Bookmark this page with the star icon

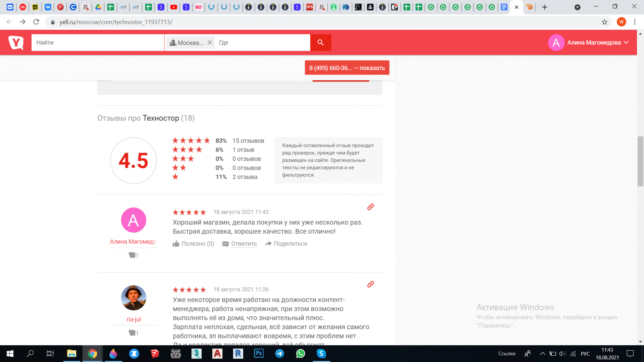pyautogui.click(x=604, y=22)
